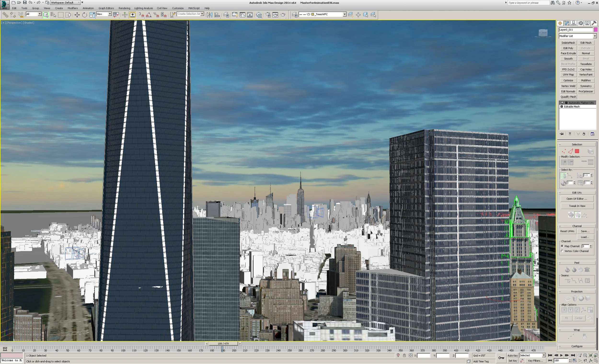Viewport: 599px width, 364px height.
Task: Click the Bind to Space Warp tool
Action: tap(21, 15)
